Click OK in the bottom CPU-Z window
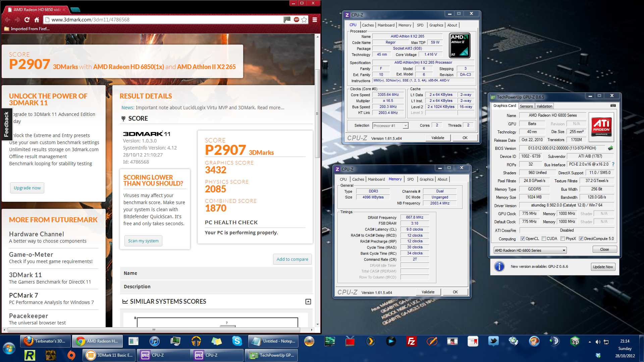Viewport: 644px width, 362px height. [x=455, y=292]
